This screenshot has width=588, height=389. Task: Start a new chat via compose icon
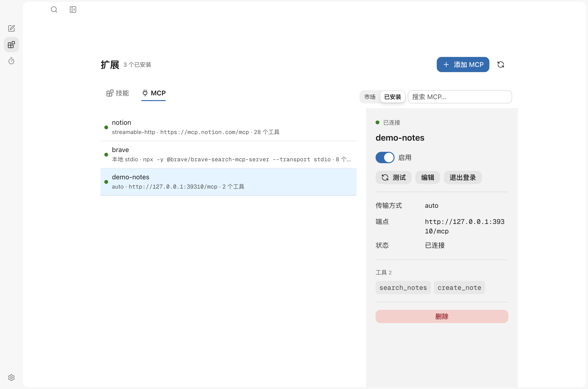11,28
